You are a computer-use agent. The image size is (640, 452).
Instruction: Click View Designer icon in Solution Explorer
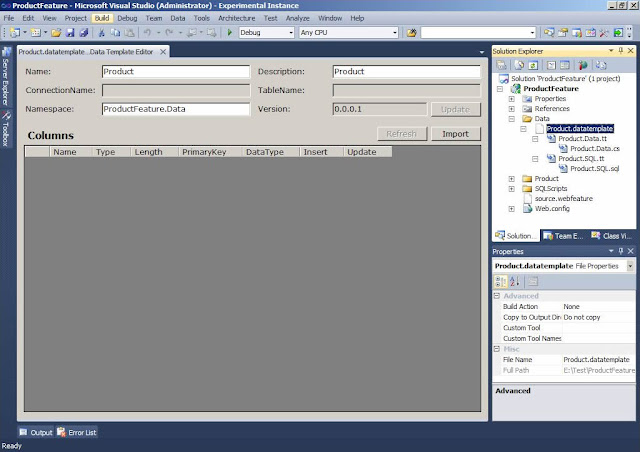[x=565, y=65]
